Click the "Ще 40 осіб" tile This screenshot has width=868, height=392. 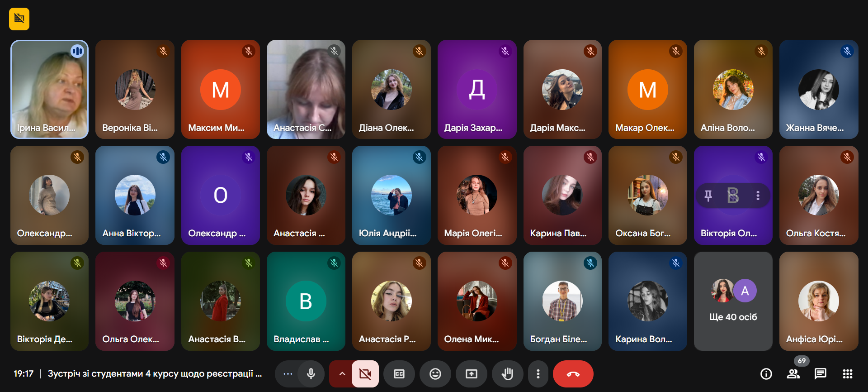coord(733,301)
